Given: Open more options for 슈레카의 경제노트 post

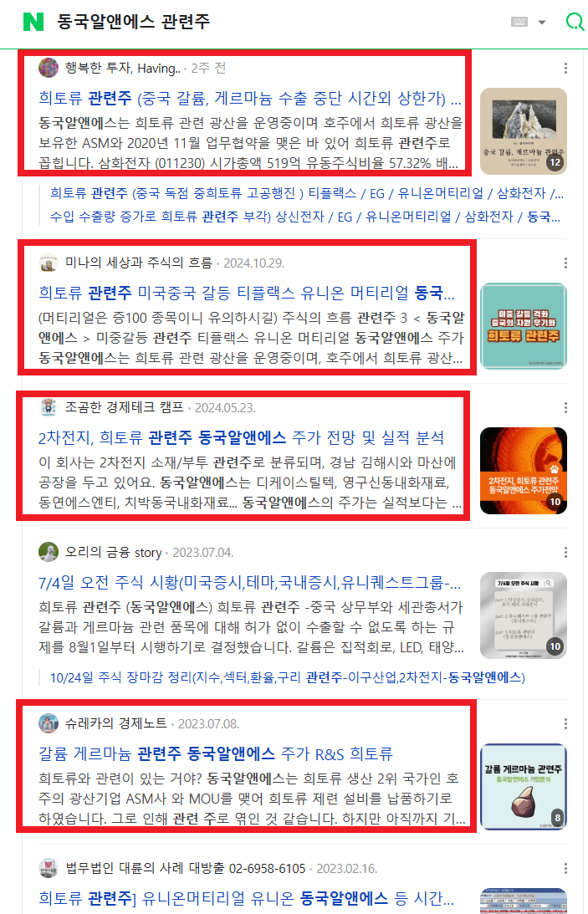Looking at the screenshot, I should [565, 723].
